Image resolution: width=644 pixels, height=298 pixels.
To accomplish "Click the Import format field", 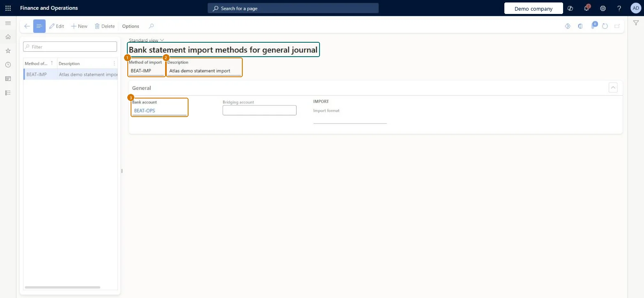I will 350,119.
